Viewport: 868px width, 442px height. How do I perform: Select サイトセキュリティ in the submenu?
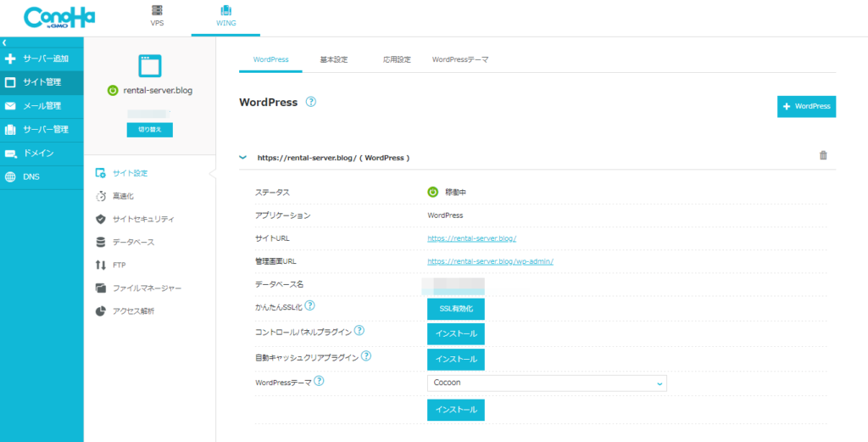point(143,220)
